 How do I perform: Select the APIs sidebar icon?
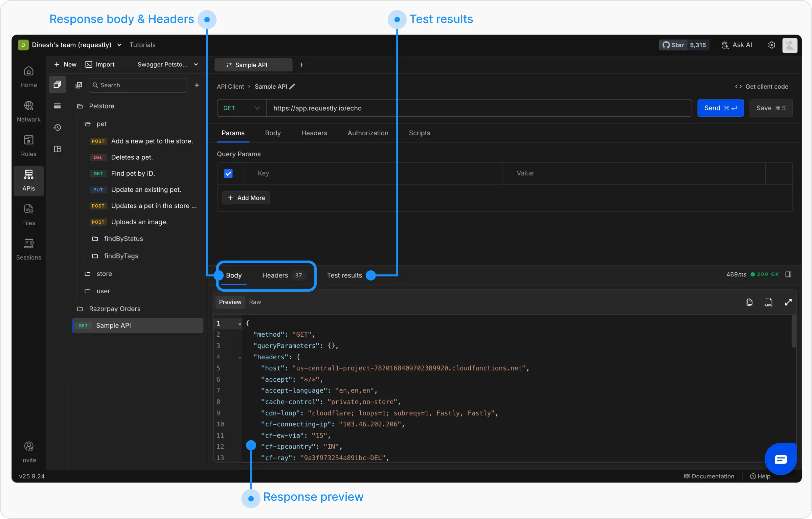click(28, 180)
